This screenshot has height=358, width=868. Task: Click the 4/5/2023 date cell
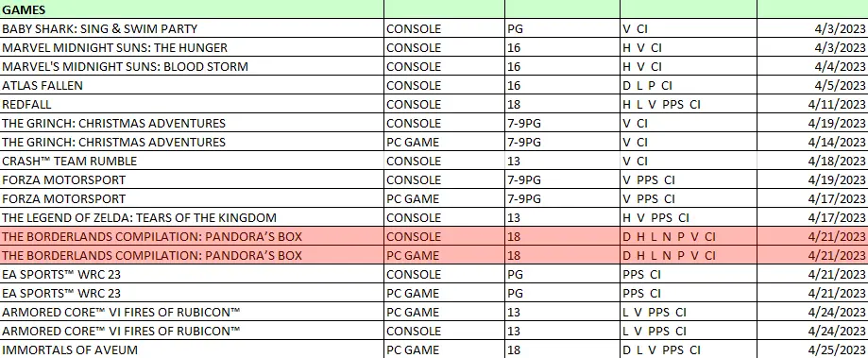pos(812,85)
